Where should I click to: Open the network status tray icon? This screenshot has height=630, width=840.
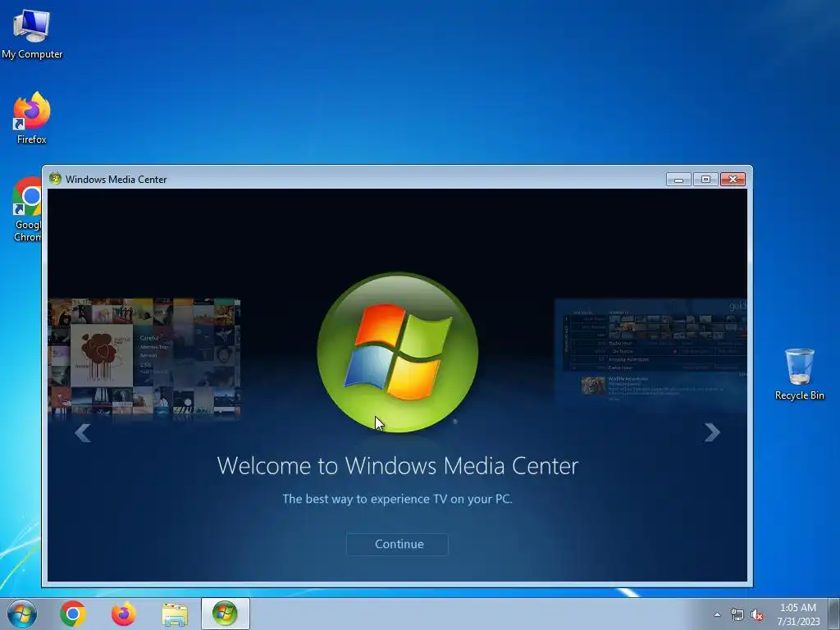click(737, 614)
